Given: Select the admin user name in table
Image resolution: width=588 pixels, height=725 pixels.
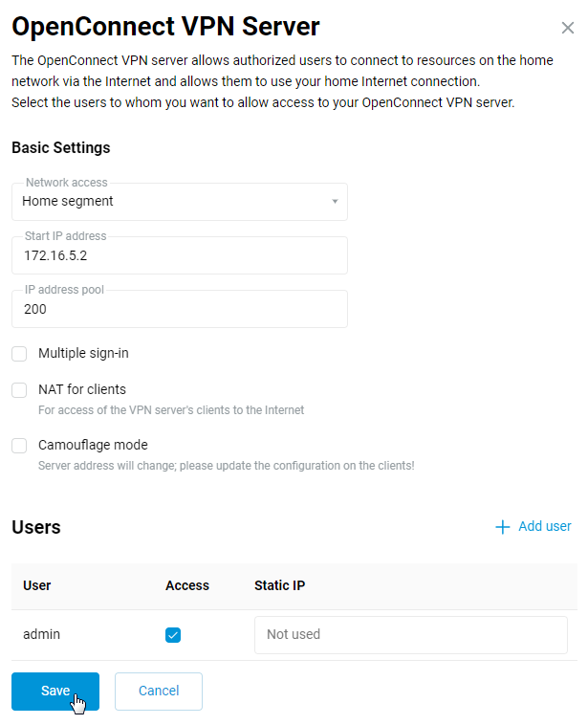Looking at the screenshot, I should (42, 634).
